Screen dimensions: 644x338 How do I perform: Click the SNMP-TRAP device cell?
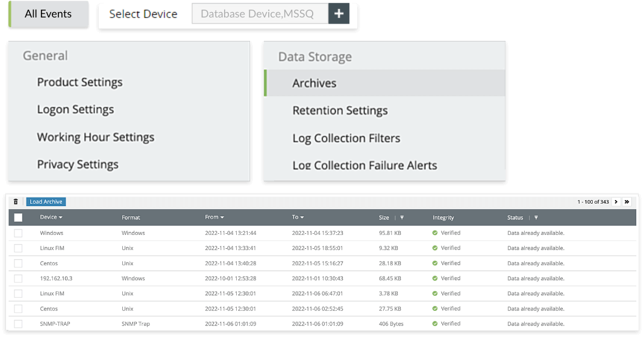(x=55, y=324)
